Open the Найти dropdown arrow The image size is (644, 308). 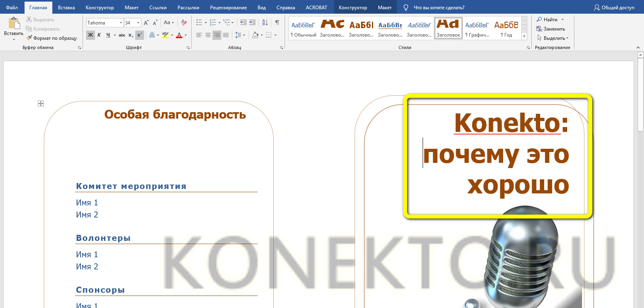click(562, 19)
